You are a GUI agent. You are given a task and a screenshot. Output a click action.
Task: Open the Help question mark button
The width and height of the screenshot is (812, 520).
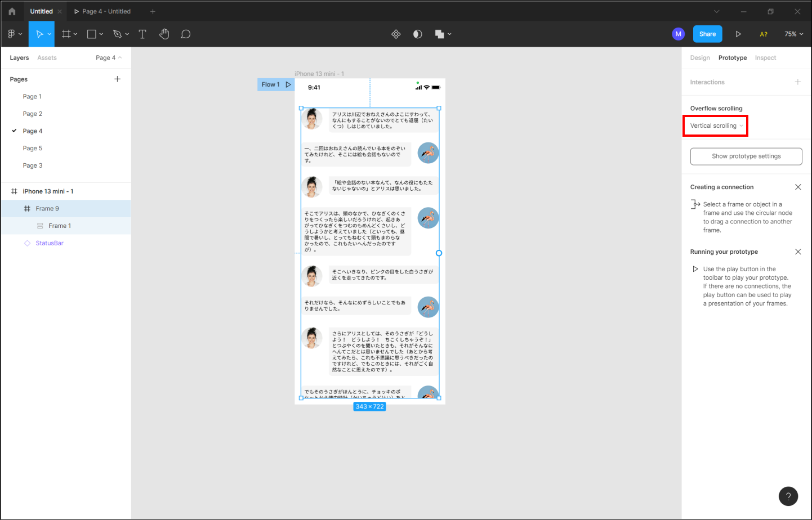pos(788,496)
